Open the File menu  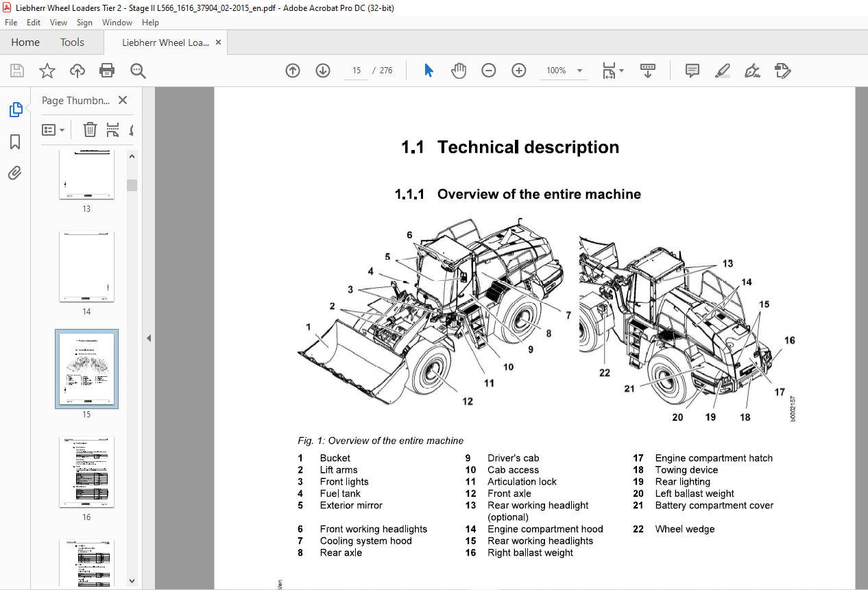click(12, 23)
